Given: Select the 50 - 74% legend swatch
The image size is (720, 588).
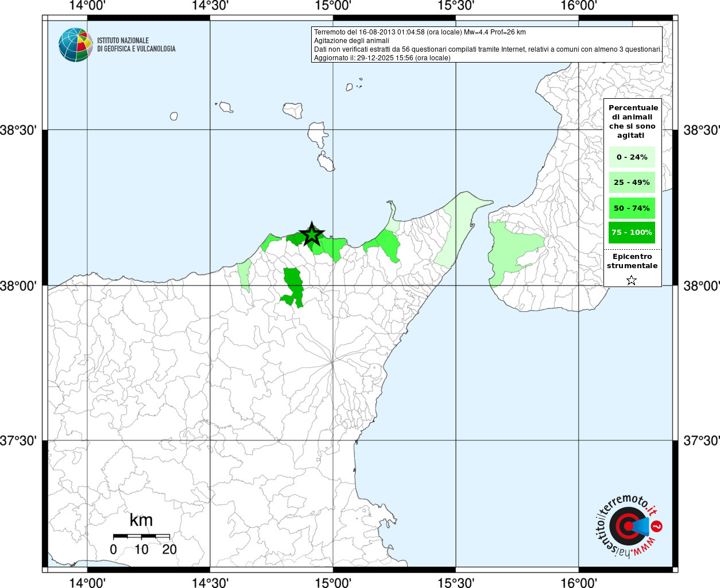Looking at the screenshot, I should coord(632,208).
